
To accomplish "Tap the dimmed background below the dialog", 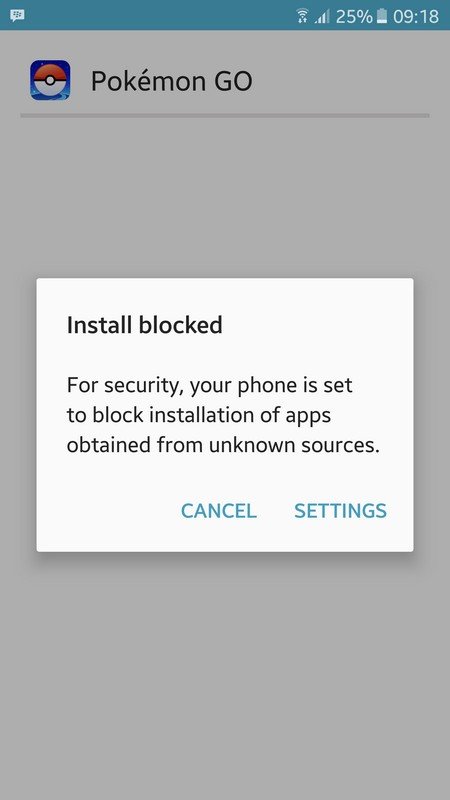I will (224, 673).
